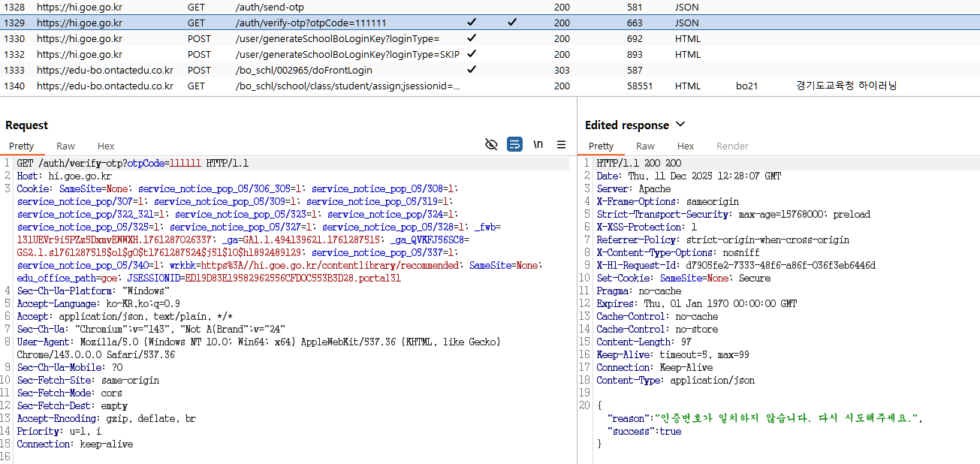The width and height of the screenshot is (980, 464).
Task: Select the Render tab in the response panel
Action: (x=732, y=146)
